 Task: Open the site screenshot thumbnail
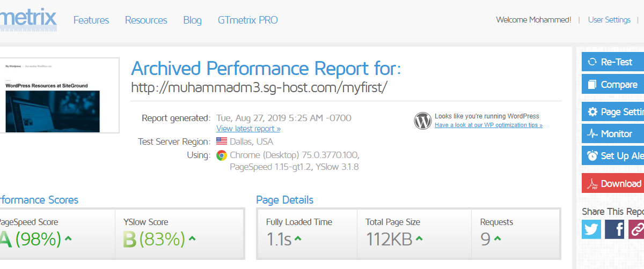click(60, 95)
